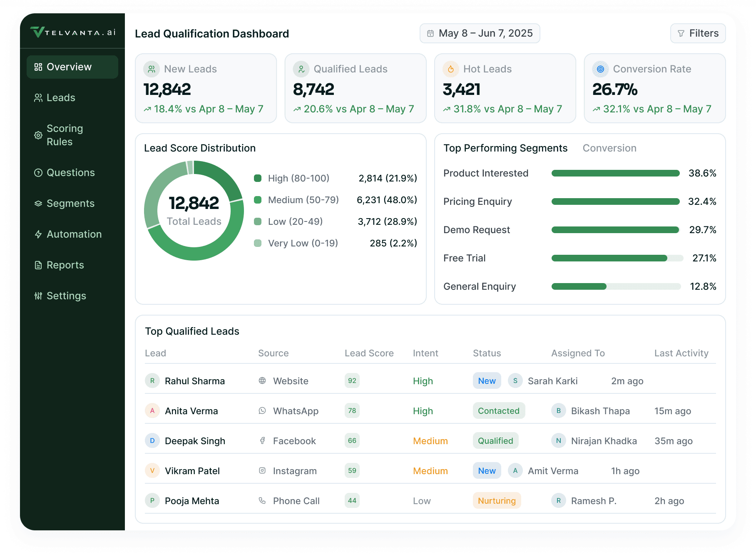This screenshot has height=557, width=756.
Task: Click the Filters button
Action: tap(698, 33)
